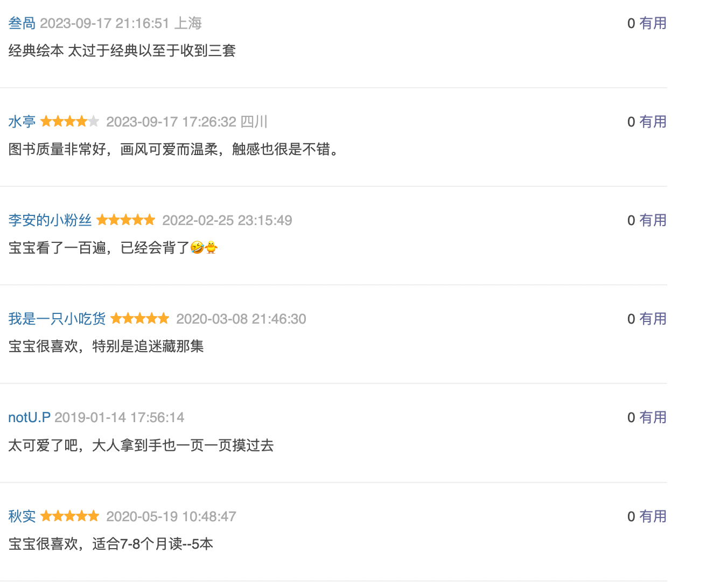
Task: Mark 水亭's review as 有用
Action: [x=653, y=122]
